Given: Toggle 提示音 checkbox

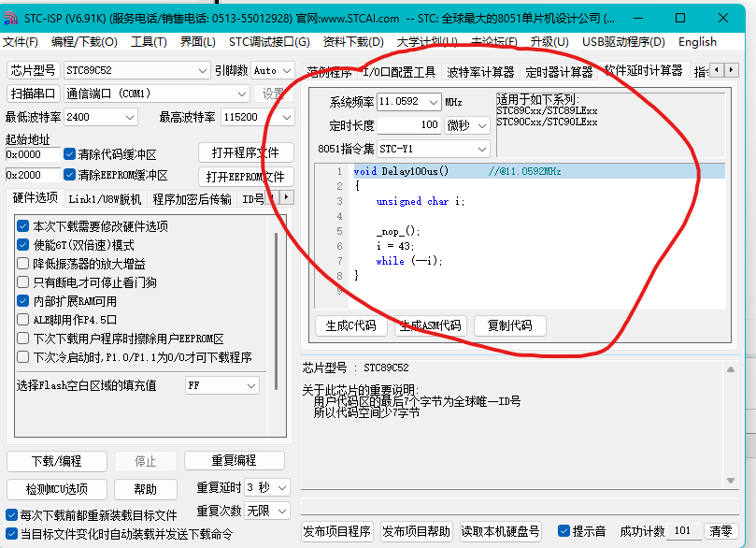Looking at the screenshot, I should (563, 531).
